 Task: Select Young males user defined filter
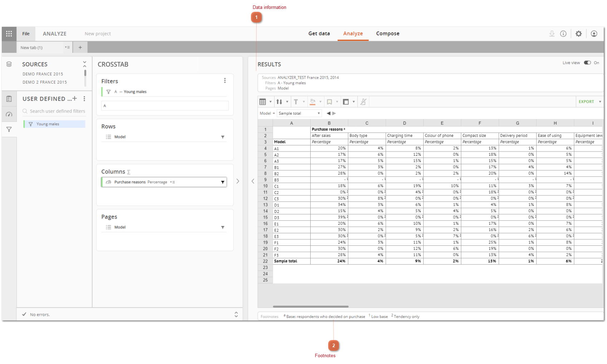[x=54, y=124]
